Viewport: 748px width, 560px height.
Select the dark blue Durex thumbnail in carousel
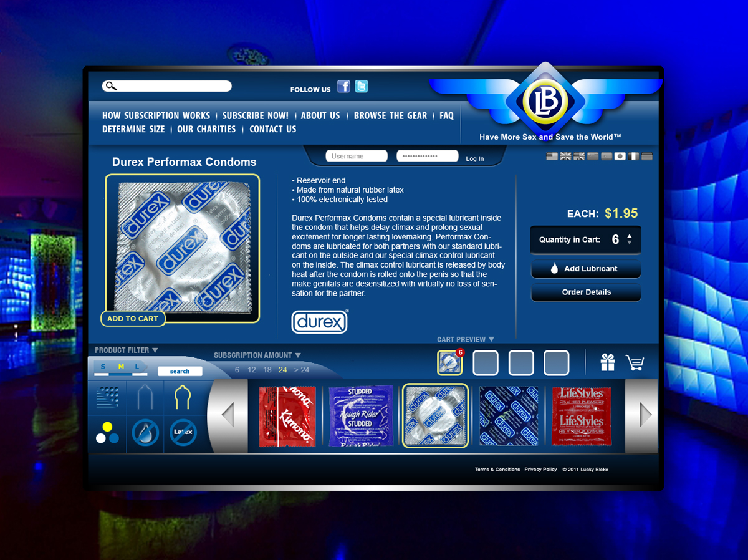[509, 416]
